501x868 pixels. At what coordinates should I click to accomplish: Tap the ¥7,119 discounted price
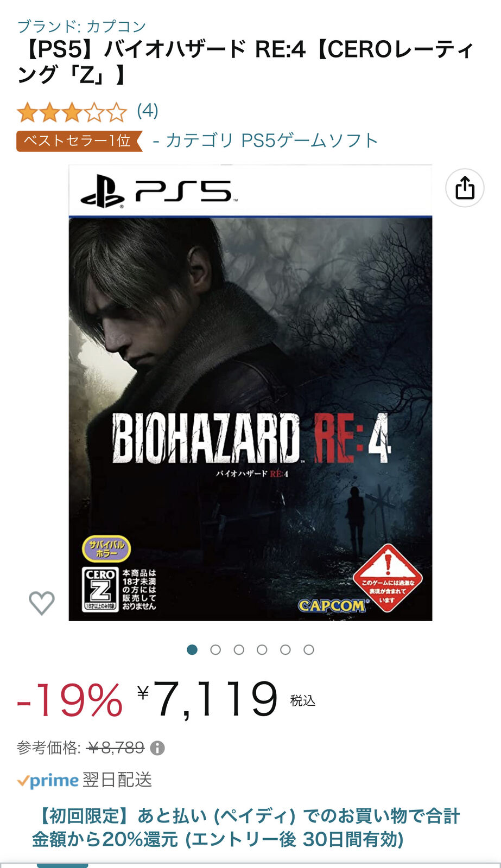(x=207, y=700)
